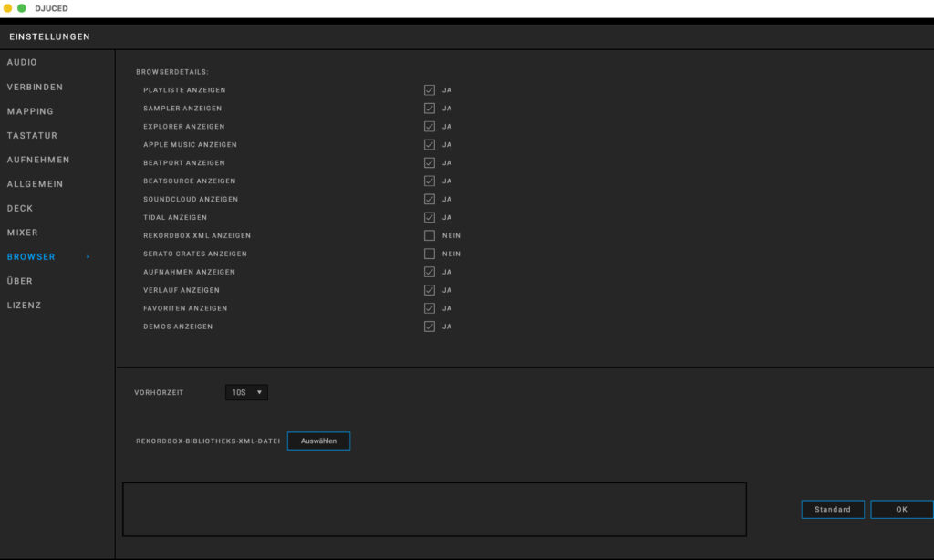Image resolution: width=934 pixels, height=560 pixels.
Task: Disable Favoriten anzeigen checkbox
Action: (430, 308)
